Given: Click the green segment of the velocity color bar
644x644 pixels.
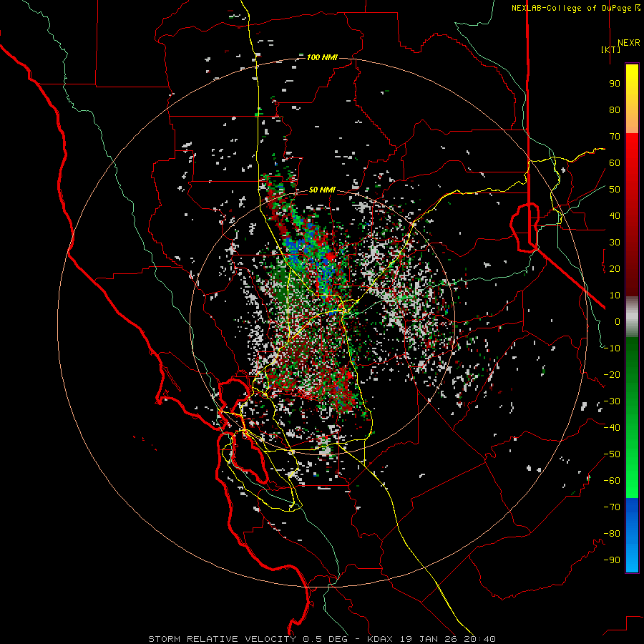Looking at the screenshot, I should coord(632,418).
